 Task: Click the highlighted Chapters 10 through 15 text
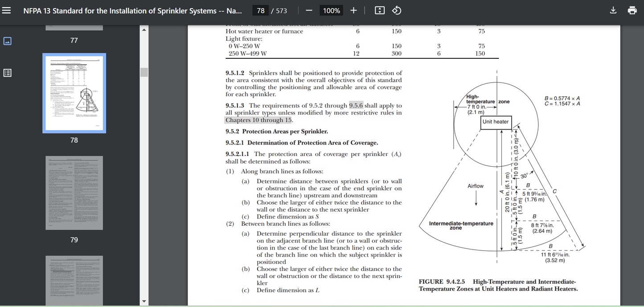[258, 120]
